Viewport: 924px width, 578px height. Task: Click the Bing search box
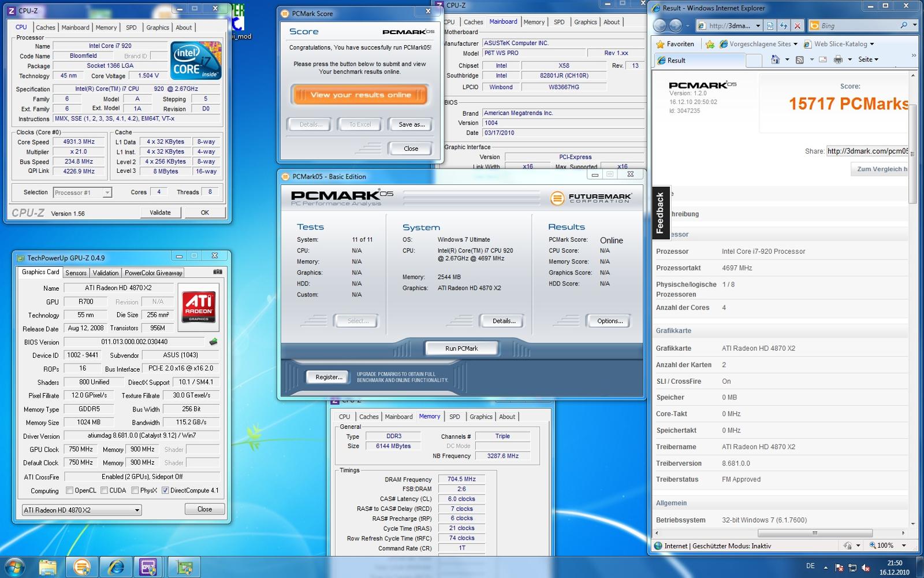[854, 25]
